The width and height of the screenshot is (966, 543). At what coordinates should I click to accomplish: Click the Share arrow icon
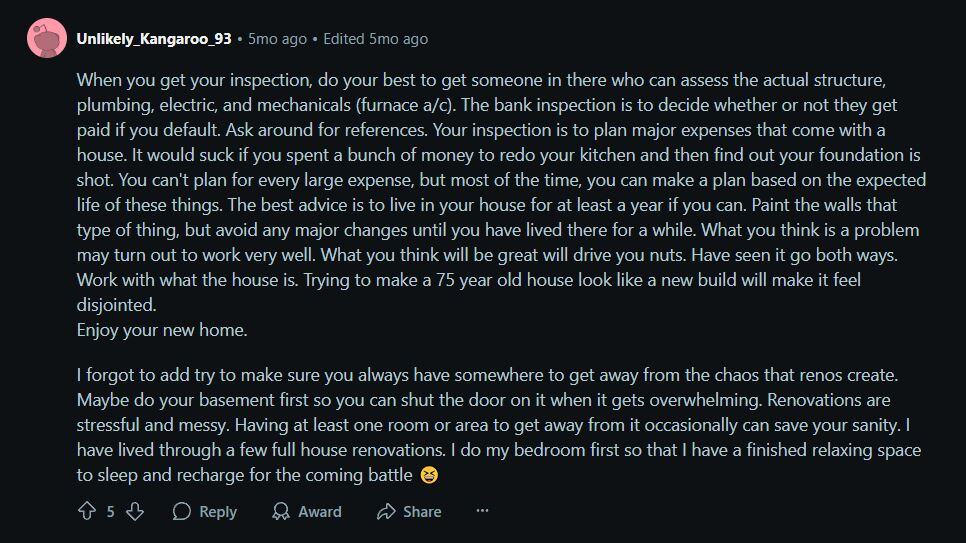click(386, 511)
